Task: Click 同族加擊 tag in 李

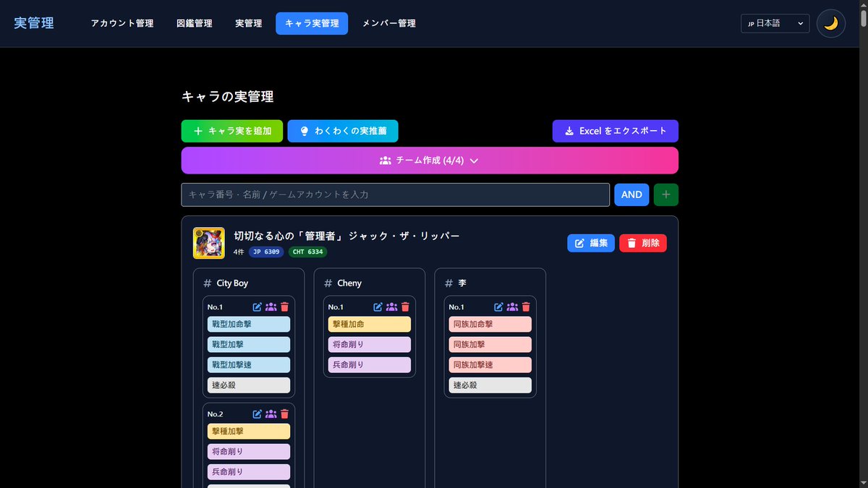Action: (x=490, y=344)
